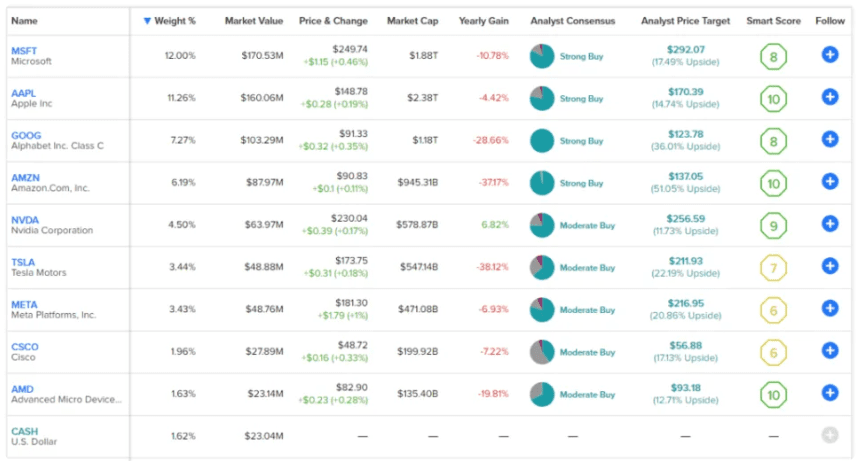This screenshot has height=461, width=856.
Task: Open AMD analyst consensus pie chart
Action: tap(542, 394)
